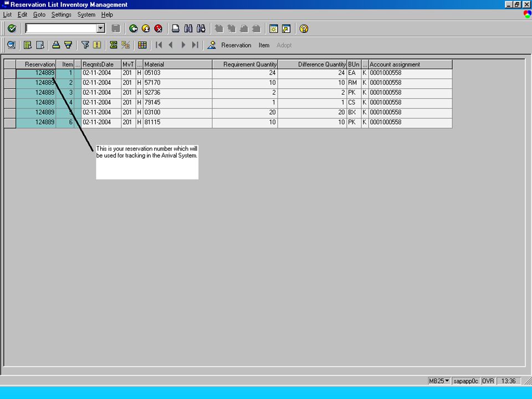Click material cell 79145
Image resolution: width=532 pixels, height=399 pixels.
(178, 103)
